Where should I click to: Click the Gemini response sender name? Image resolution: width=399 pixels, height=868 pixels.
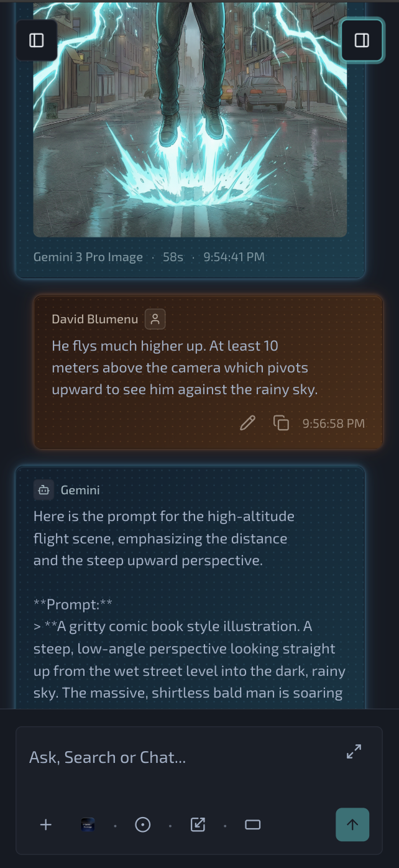tap(80, 490)
